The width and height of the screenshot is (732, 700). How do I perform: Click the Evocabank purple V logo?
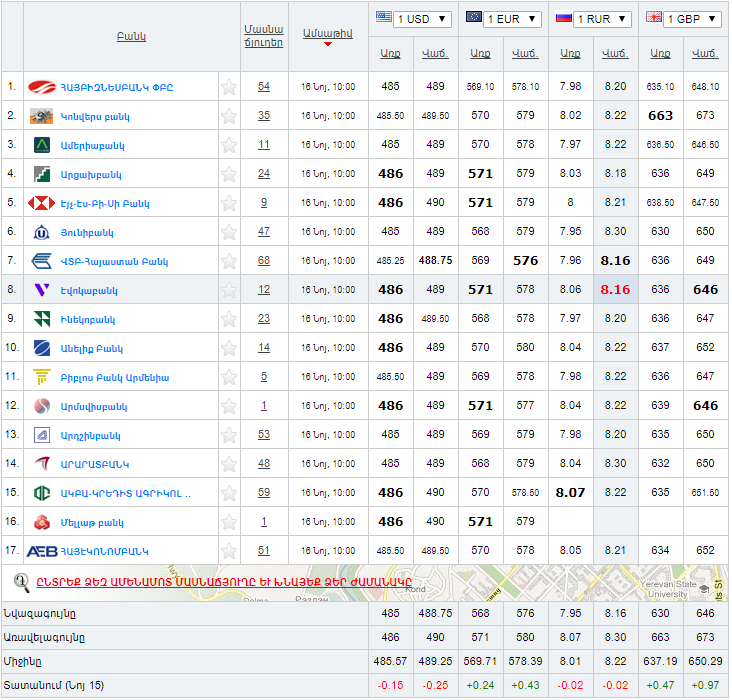click(42, 290)
